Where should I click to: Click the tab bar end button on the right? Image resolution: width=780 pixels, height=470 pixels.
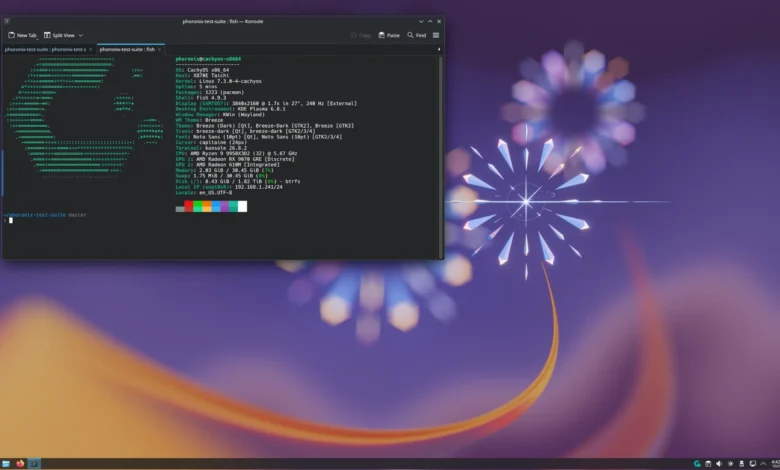(x=439, y=49)
